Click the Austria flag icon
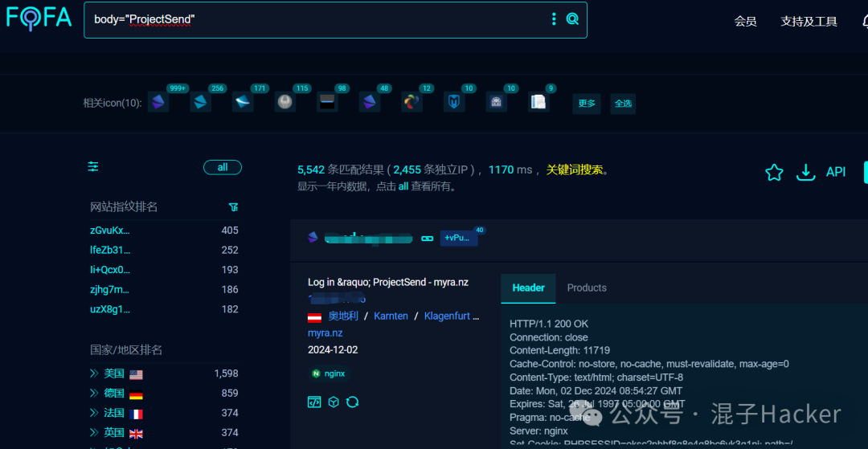This screenshot has width=868, height=449. pos(314,317)
